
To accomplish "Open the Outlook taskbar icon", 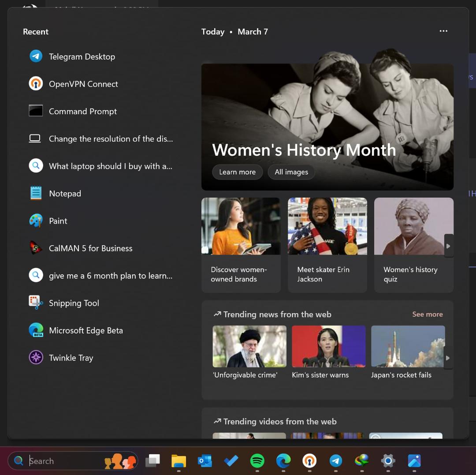I will tap(205, 461).
